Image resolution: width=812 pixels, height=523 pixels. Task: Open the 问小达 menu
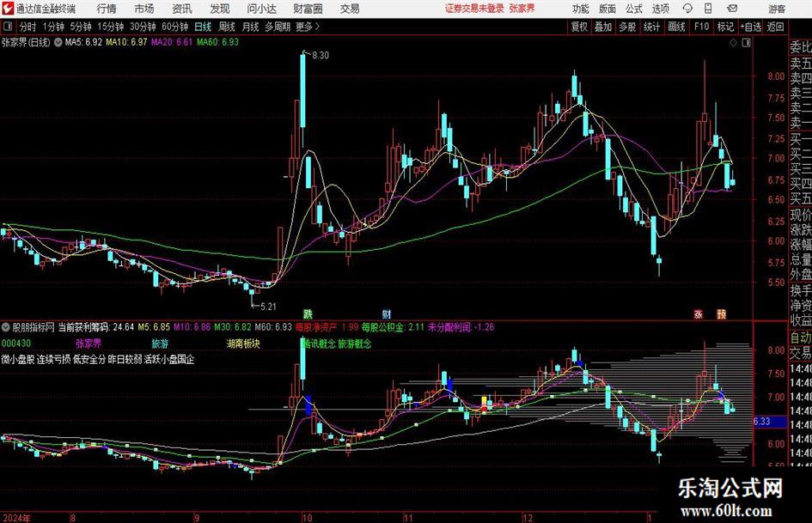click(261, 9)
